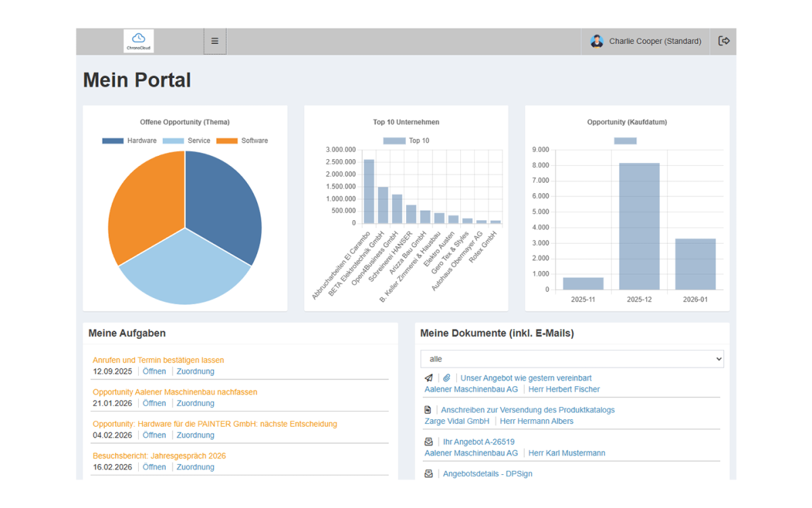Click the 2025-12 bar
This screenshot has height=508, width=812.
click(639, 226)
